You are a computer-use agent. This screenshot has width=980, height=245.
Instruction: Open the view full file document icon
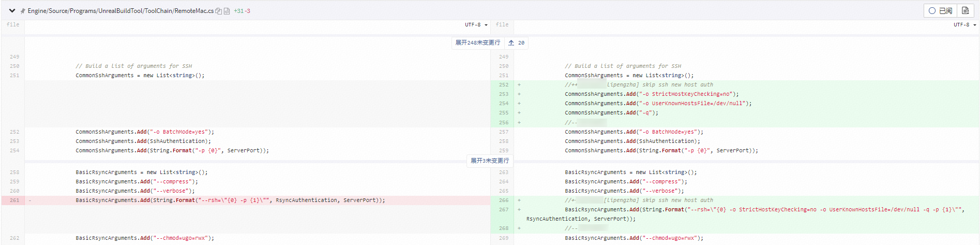965,11
